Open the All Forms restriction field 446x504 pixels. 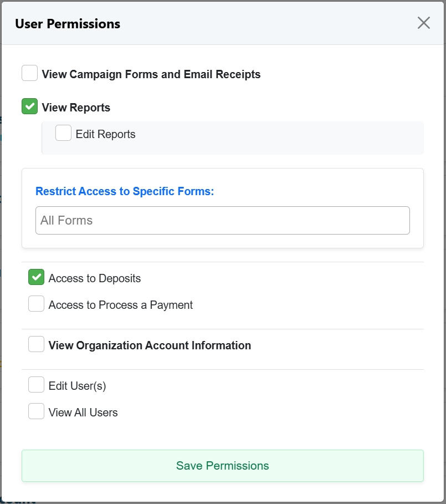(223, 221)
